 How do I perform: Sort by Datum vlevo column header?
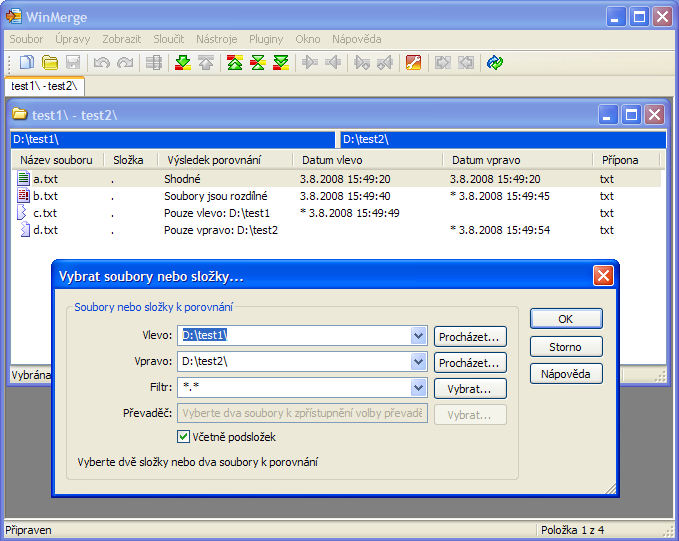point(366,160)
